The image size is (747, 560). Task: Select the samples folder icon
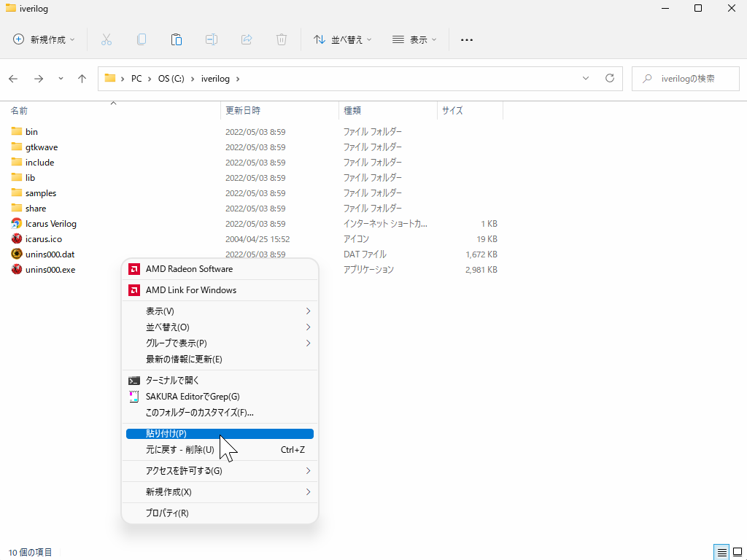[x=17, y=192]
